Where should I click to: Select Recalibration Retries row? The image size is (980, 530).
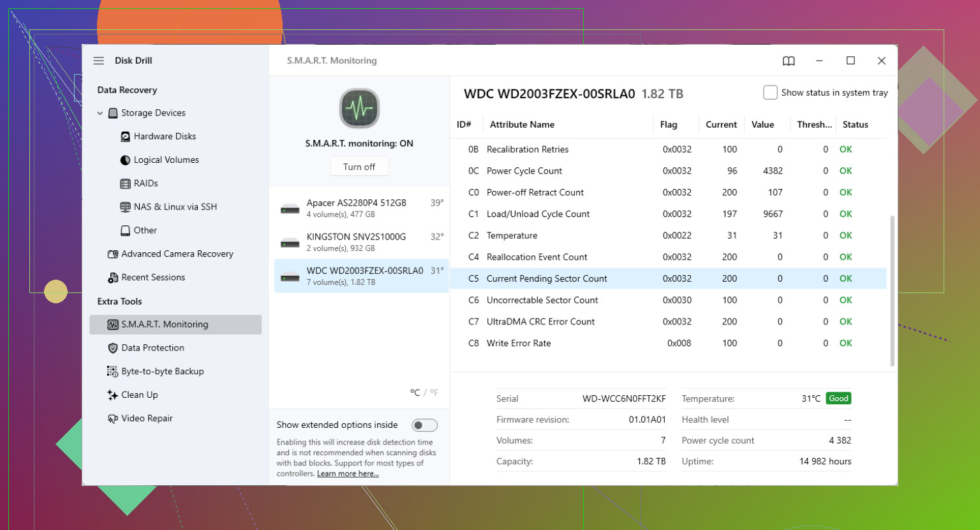coord(669,149)
